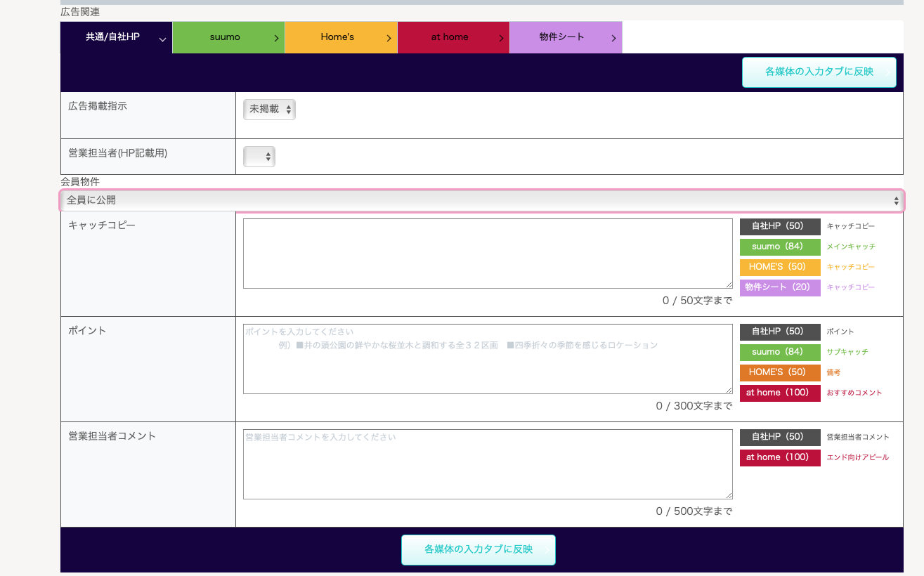This screenshot has width=924, height=576.
Task: Click the bottom 各媒体の入力タブに反映 button
Action: (478, 549)
